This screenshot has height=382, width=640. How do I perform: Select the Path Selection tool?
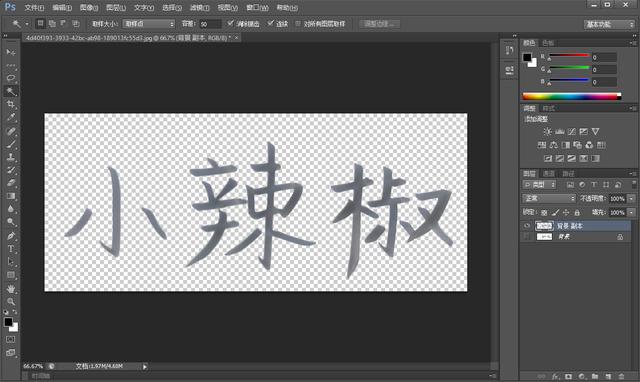(11, 262)
